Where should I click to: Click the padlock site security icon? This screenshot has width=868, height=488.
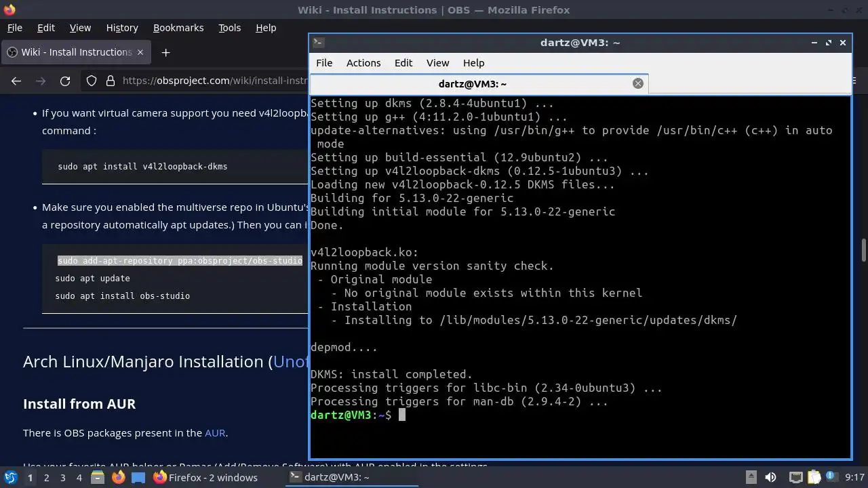(111, 81)
